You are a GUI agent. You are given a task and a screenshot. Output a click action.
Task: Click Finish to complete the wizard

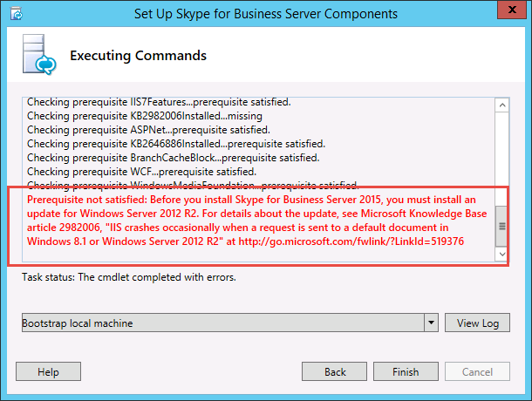click(x=406, y=372)
